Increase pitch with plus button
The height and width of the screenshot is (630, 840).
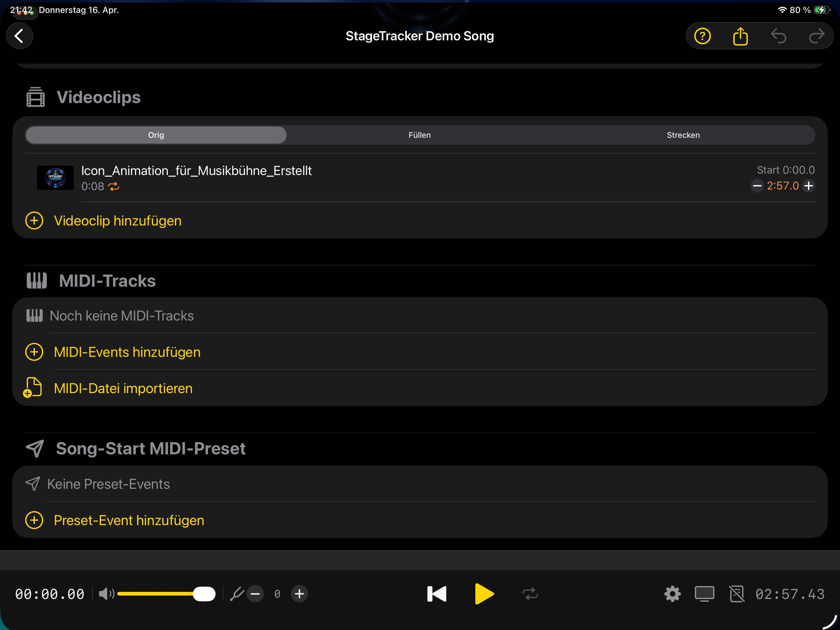click(299, 593)
